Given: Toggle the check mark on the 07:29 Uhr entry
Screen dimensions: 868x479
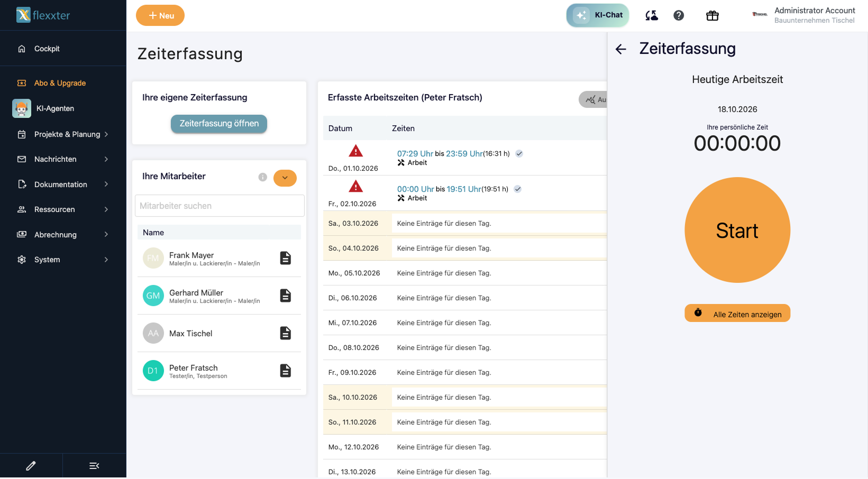Looking at the screenshot, I should (x=519, y=154).
